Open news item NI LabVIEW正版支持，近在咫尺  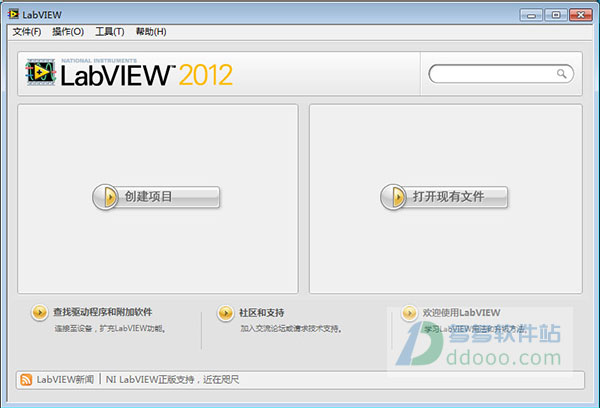173,380
